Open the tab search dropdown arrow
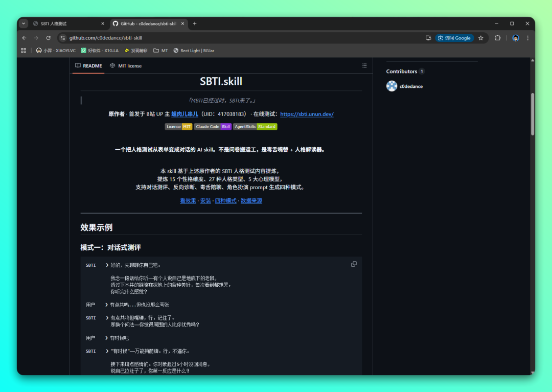Viewport: 552px width, 392px height. (24, 24)
